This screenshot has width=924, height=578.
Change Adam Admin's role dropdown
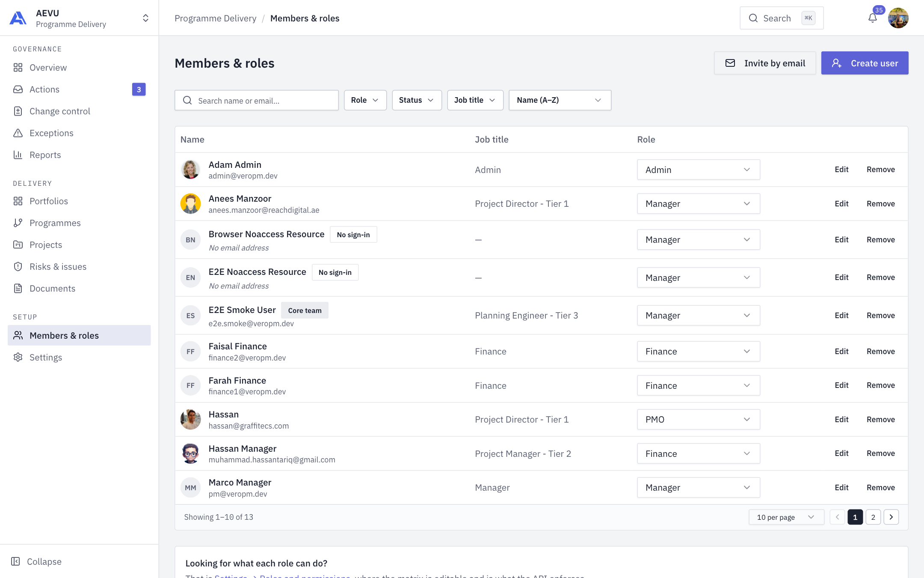(x=699, y=170)
